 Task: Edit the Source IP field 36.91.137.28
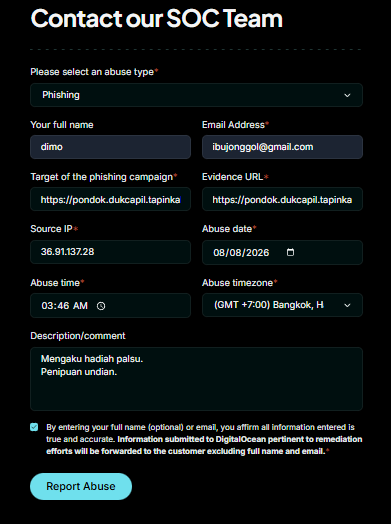click(x=110, y=252)
